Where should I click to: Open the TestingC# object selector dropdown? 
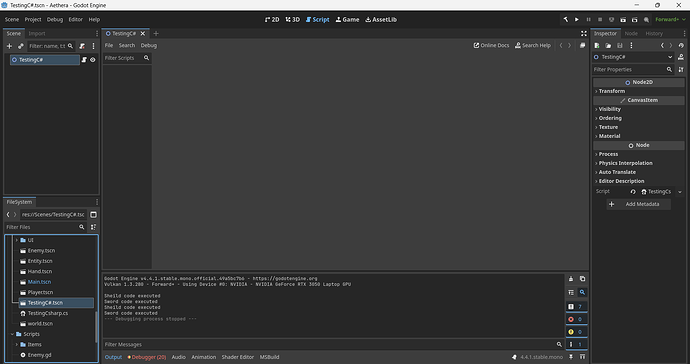pyautogui.click(x=633, y=57)
